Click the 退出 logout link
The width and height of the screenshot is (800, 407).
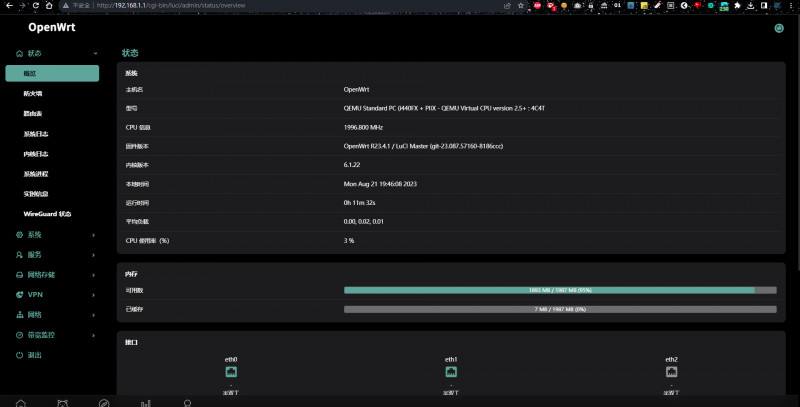tap(34, 355)
